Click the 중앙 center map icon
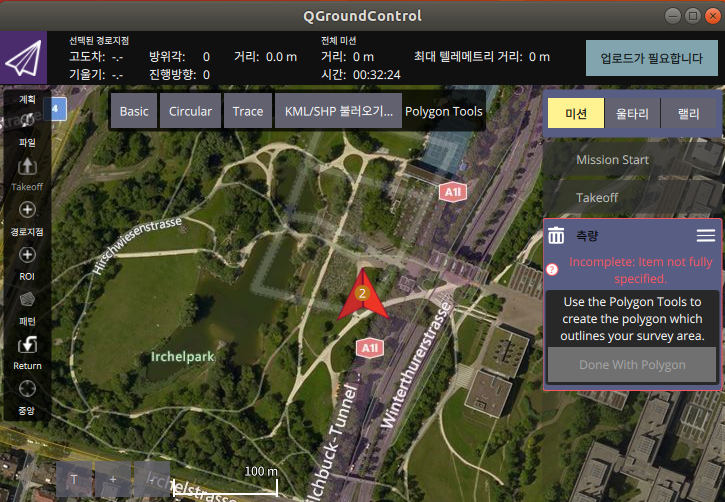 (27, 389)
